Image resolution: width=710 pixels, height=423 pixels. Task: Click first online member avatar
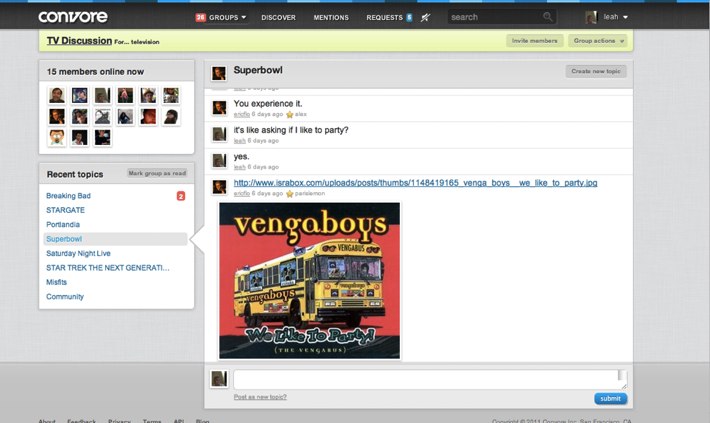[57, 95]
